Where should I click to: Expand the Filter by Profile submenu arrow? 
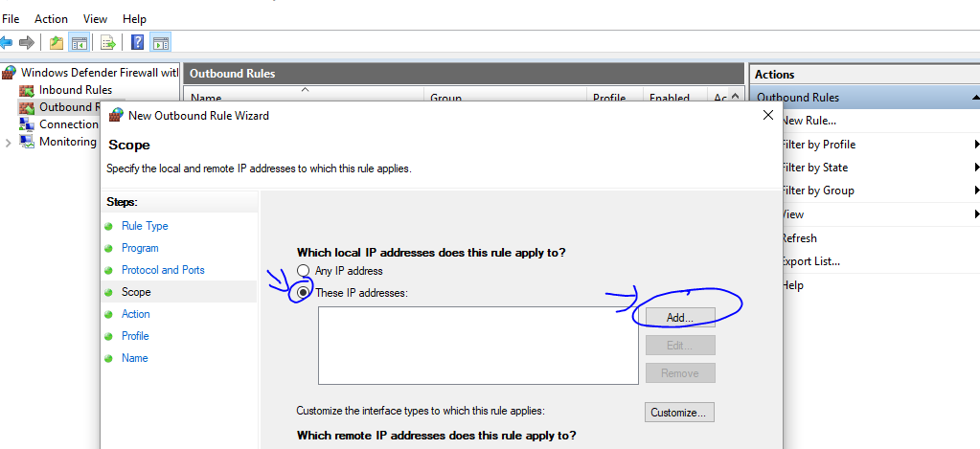(x=976, y=145)
